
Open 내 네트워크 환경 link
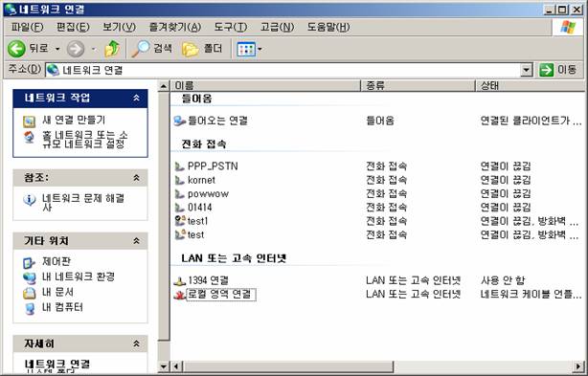pos(78,276)
